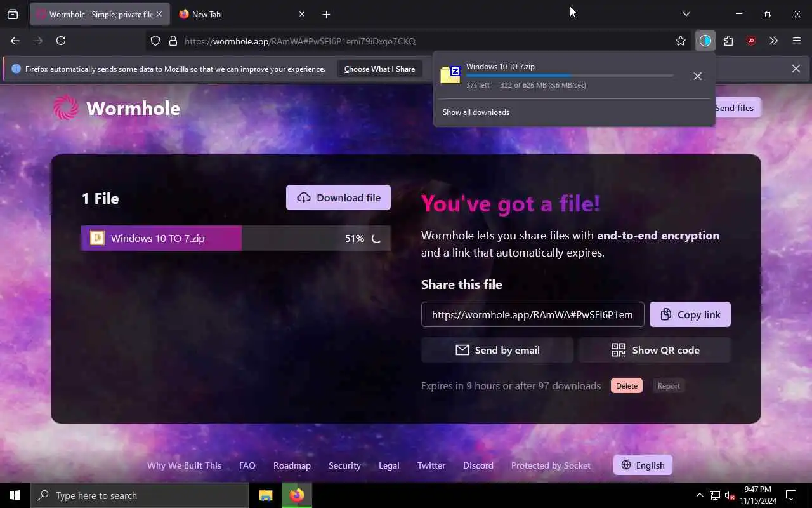Image resolution: width=812 pixels, height=508 pixels.
Task: Click the Send files button
Action: (x=734, y=108)
